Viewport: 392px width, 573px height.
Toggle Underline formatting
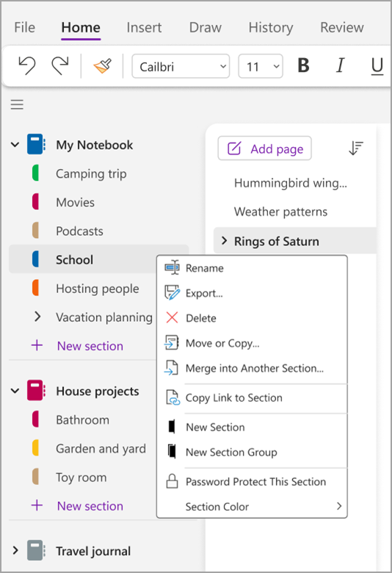pos(377,66)
